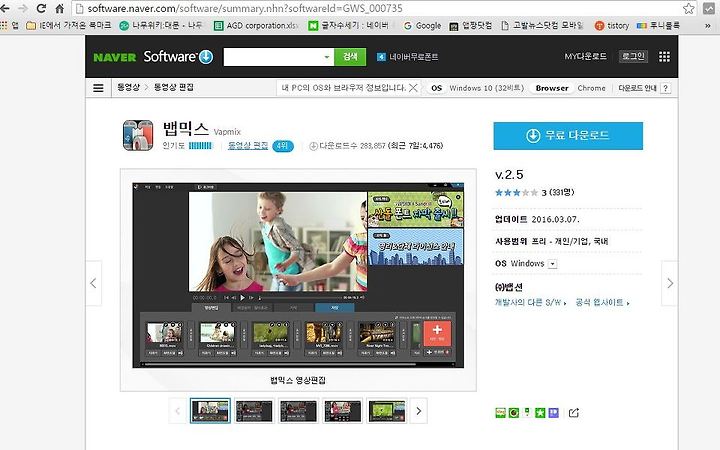Viewport: 720px width, 450px height.
Task: Click the 다운로드수 download count icon
Action: tap(313, 146)
